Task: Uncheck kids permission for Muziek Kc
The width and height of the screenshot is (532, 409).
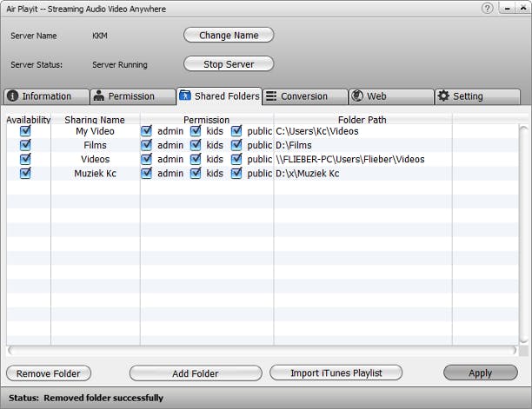Action: pyautogui.click(x=196, y=173)
